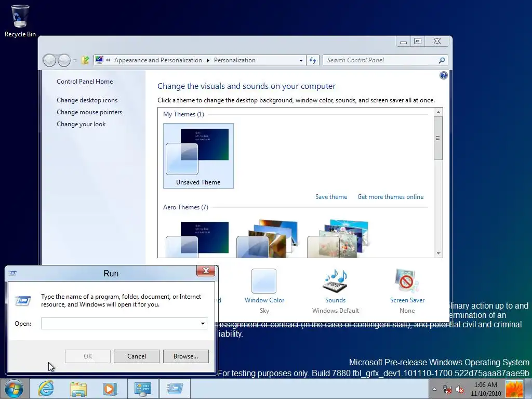
Task: Click the greyed OK button in Run
Action: [87, 356]
